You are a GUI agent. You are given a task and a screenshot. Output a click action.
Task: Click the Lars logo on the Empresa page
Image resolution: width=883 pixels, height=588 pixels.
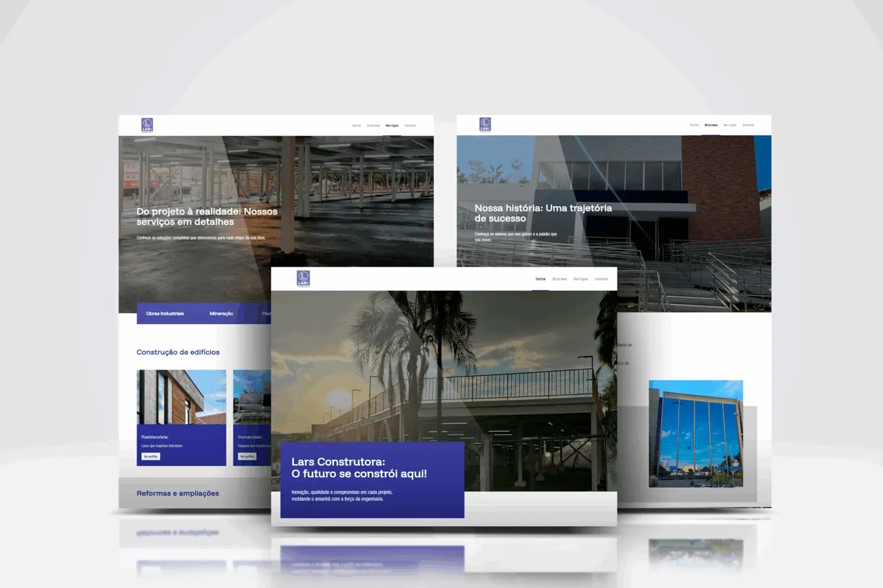(485, 125)
